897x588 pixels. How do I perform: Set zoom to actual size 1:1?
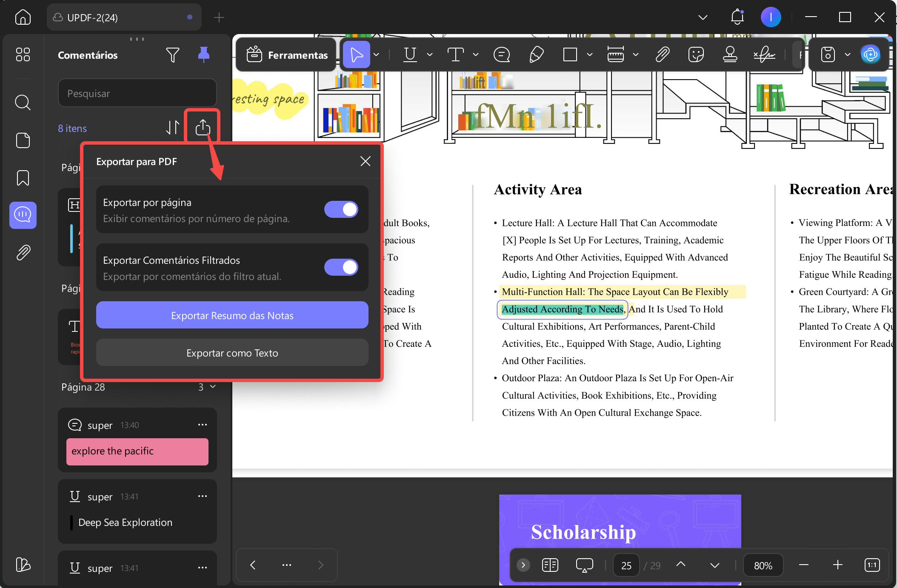pos(872,565)
